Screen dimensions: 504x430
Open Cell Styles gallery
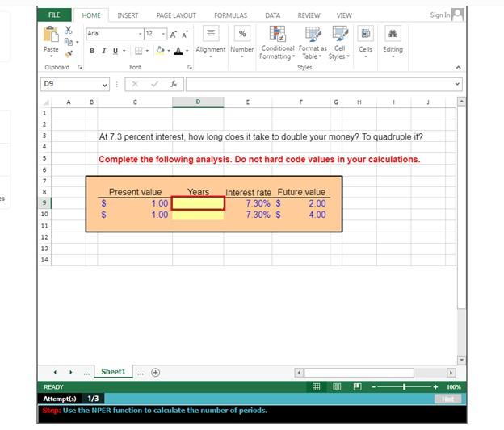[339, 43]
